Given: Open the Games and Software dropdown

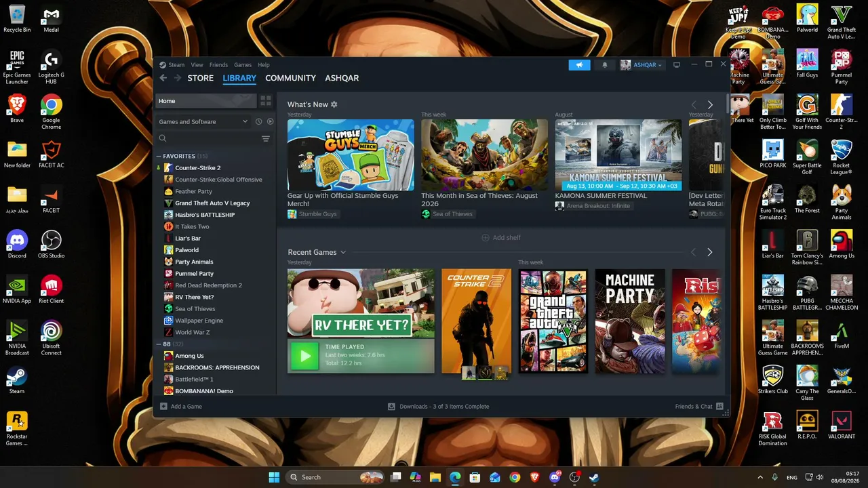Looking at the screenshot, I should pyautogui.click(x=203, y=121).
